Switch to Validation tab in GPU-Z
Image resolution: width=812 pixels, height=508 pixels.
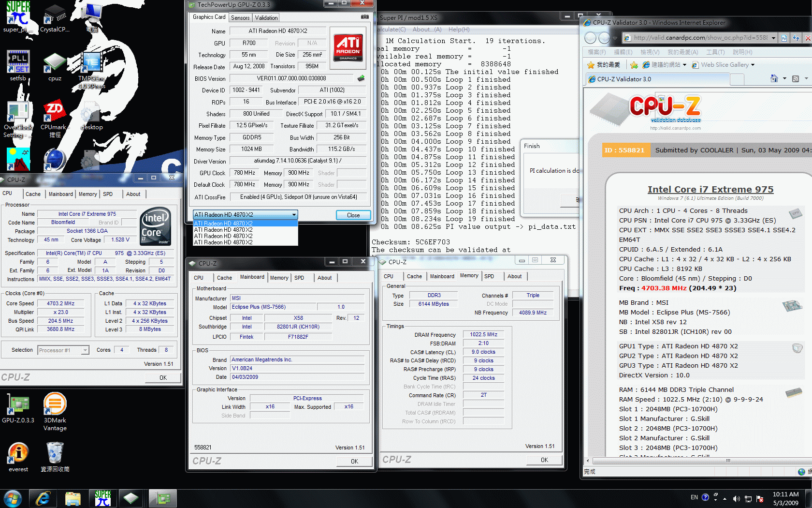pyautogui.click(x=266, y=18)
